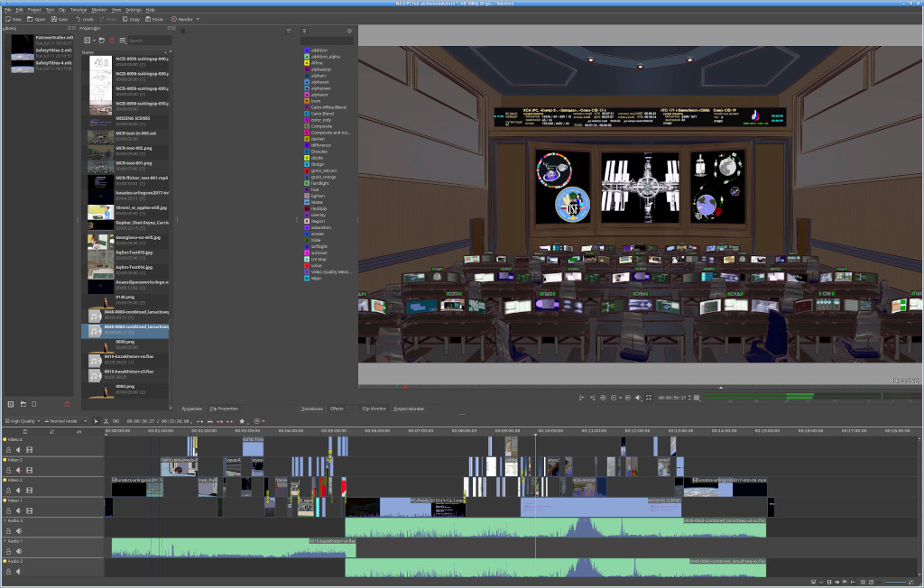Open the Timeline menu

pos(78,9)
